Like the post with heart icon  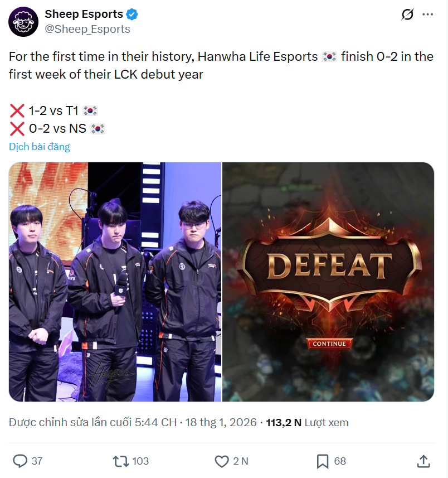pos(222,461)
